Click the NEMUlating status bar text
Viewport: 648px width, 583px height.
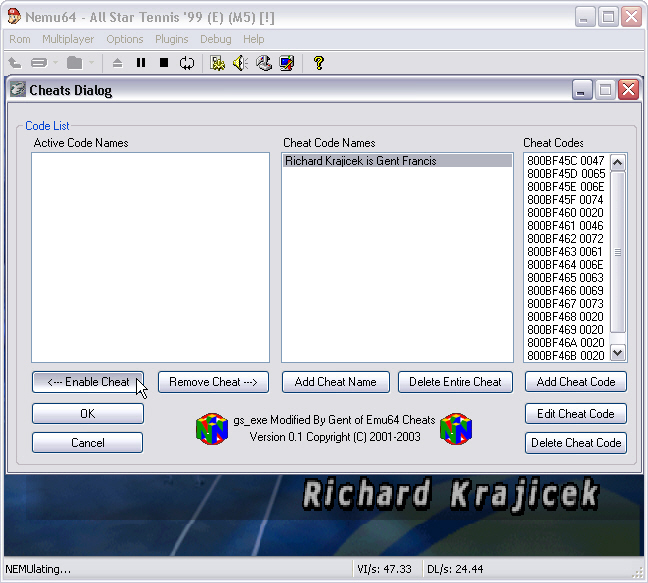[38, 569]
